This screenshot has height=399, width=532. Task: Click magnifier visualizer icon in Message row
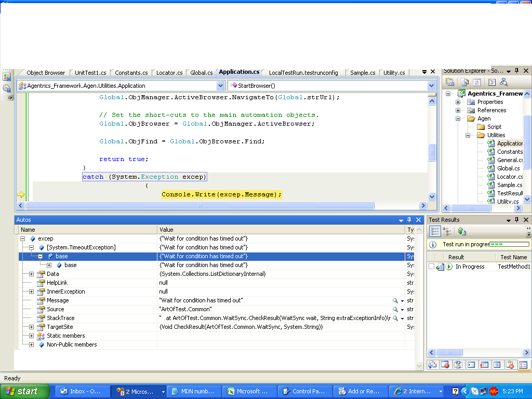coord(395,301)
